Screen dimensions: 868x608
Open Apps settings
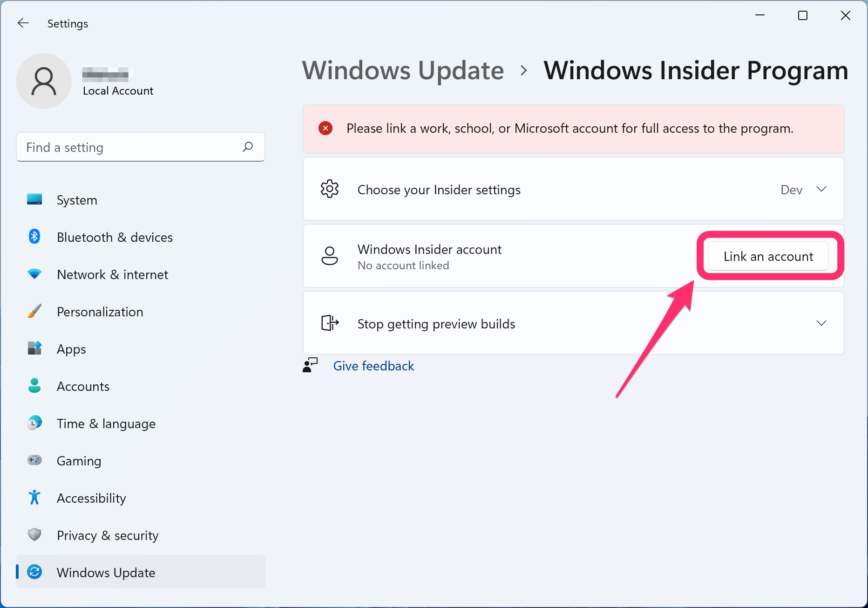pos(71,348)
